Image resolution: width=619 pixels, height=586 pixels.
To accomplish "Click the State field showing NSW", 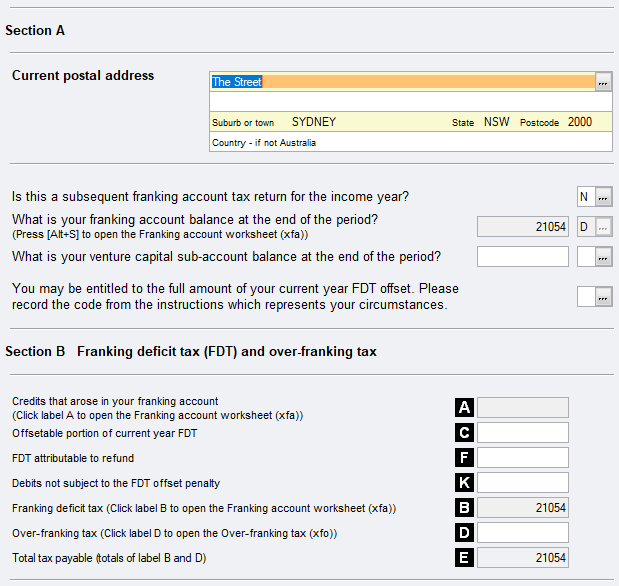I will click(496, 122).
